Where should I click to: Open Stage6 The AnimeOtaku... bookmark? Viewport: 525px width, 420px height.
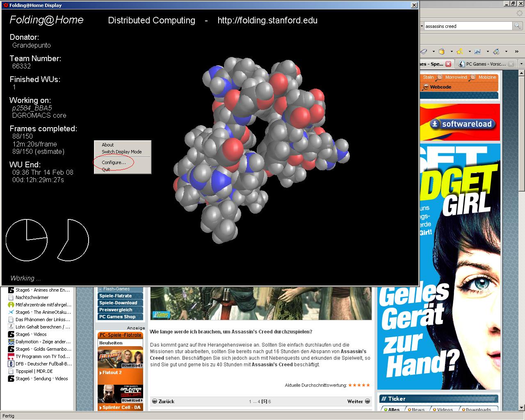coord(39,312)
